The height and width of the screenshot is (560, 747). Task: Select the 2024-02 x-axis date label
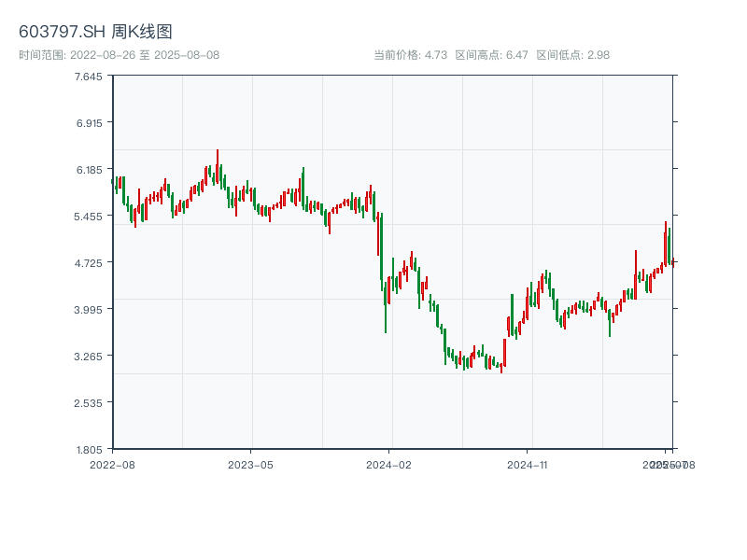point(388,464)
